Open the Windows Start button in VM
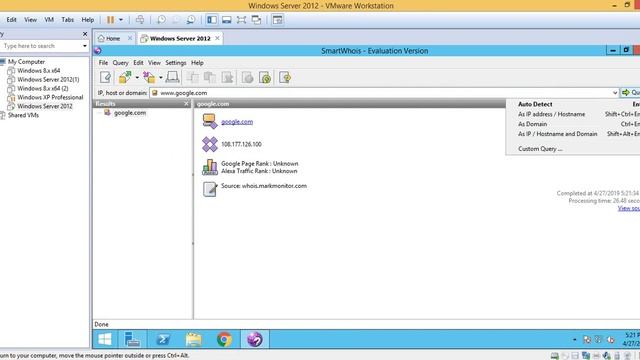 pos(105,339)
